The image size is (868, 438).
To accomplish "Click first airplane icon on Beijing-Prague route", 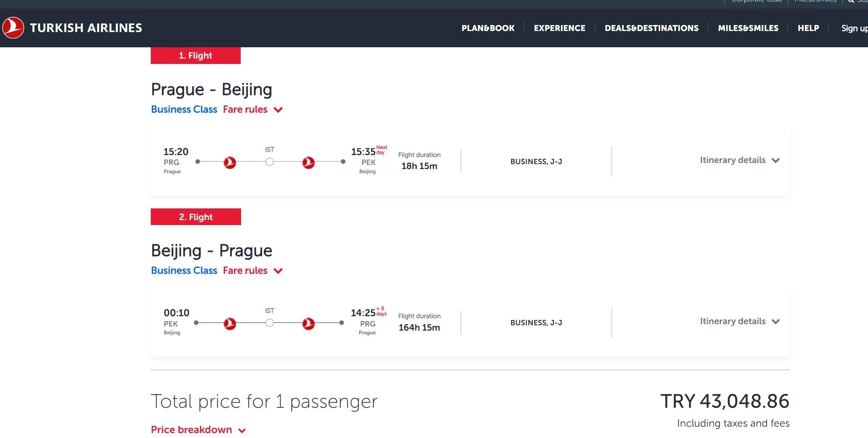I will [230, 324].
